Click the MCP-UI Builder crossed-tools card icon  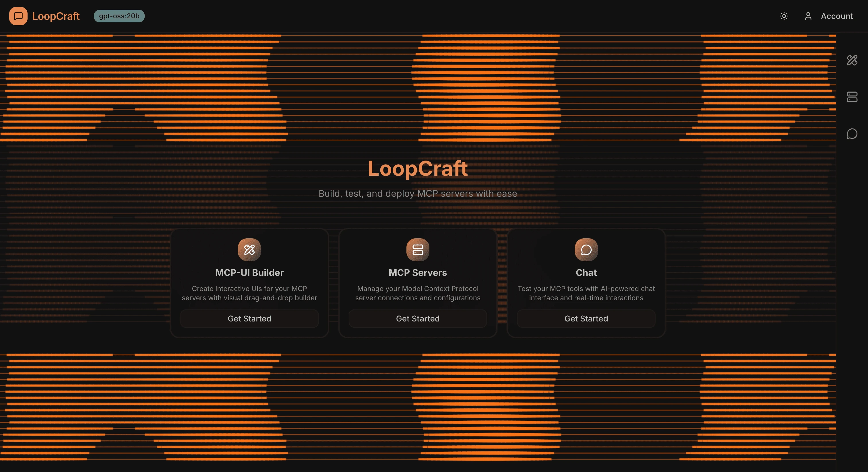[x=249, y=249]
